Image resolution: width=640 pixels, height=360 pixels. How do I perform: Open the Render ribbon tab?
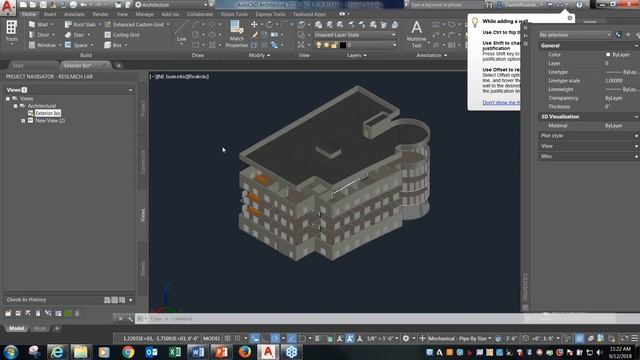(x=100, y=14)
